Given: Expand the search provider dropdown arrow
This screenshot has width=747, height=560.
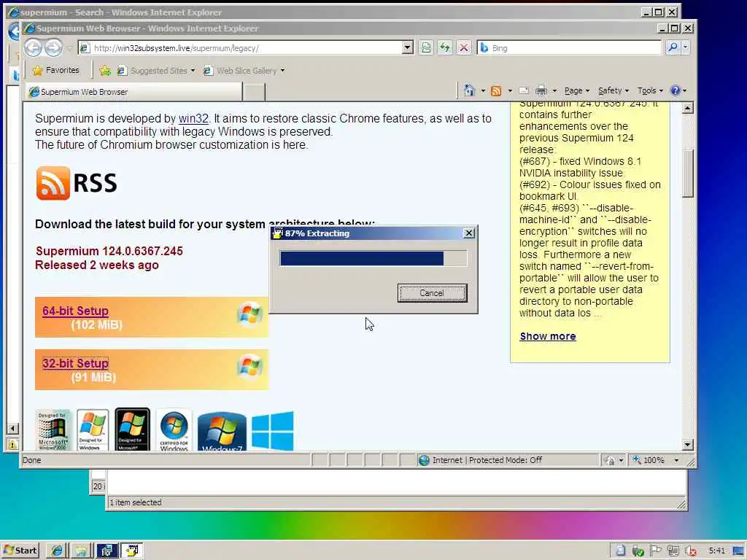Looking at the screenshot, I should 686,47.
